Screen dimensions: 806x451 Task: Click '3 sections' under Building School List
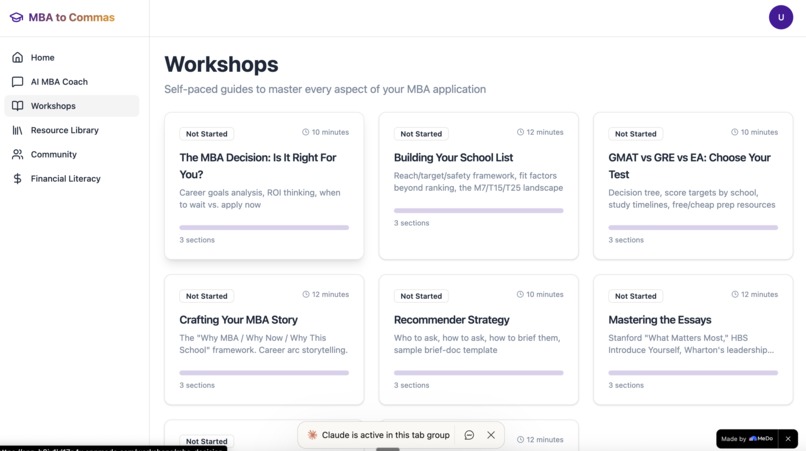tap(411, 223)
